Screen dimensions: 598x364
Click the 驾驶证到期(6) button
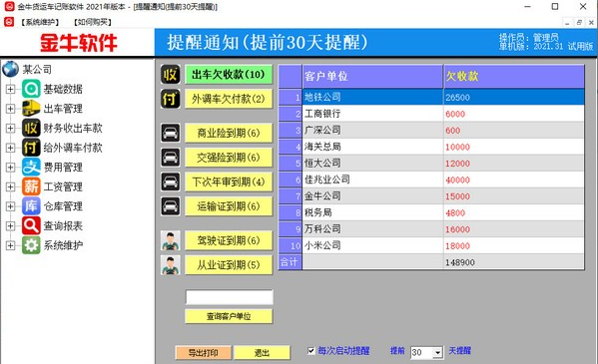[229, 240]
